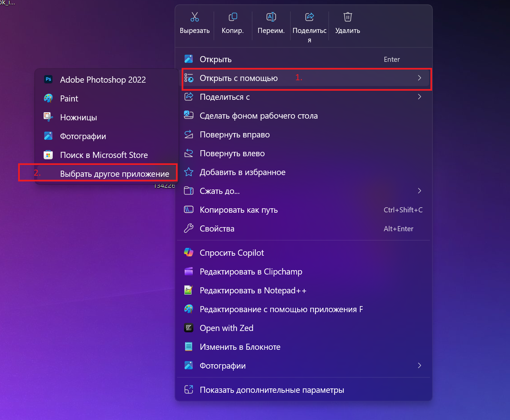Screen dimensions: 510x420
Task: Select Показать дополнительные параметры
Action: click(304, 390)
